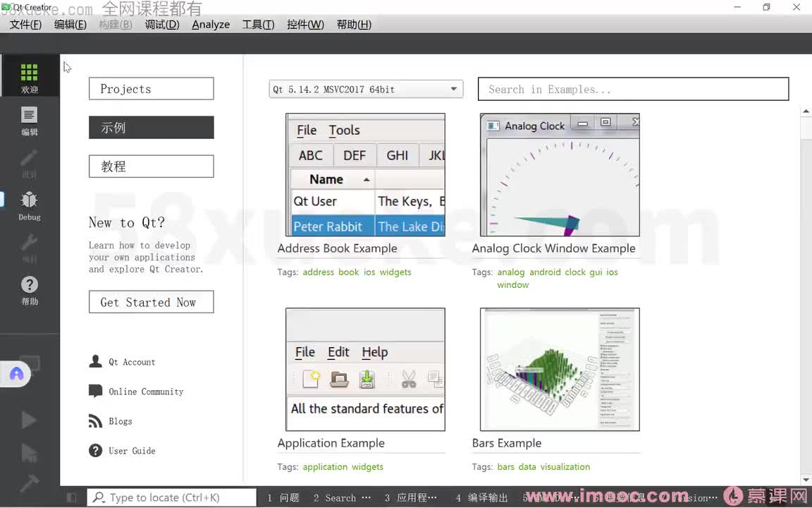Open the 4 编译输出 pane
The height and width of the screenshot is (508, 812).
point(481,497)
